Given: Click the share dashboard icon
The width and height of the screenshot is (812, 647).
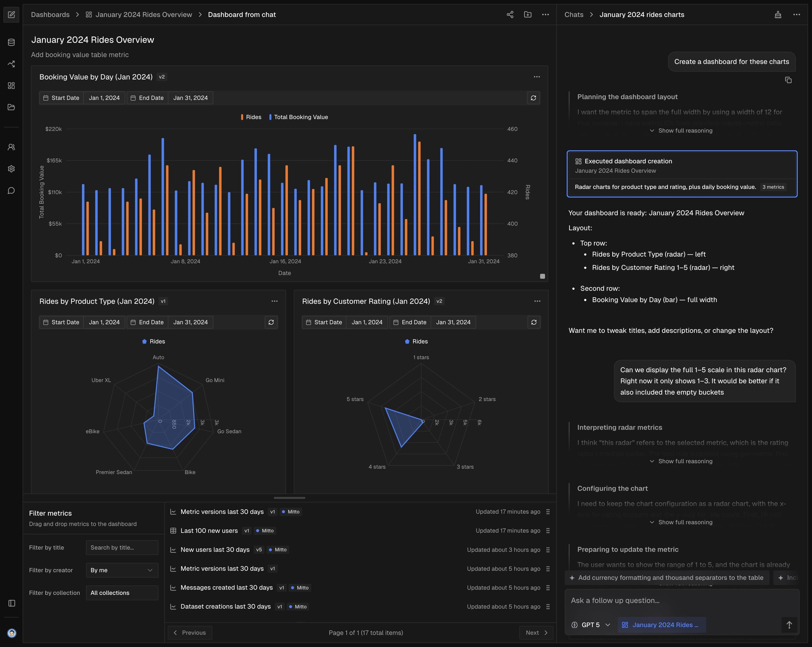Looking at the screenshot, I should pyautogui.click(x=510, y=15).
